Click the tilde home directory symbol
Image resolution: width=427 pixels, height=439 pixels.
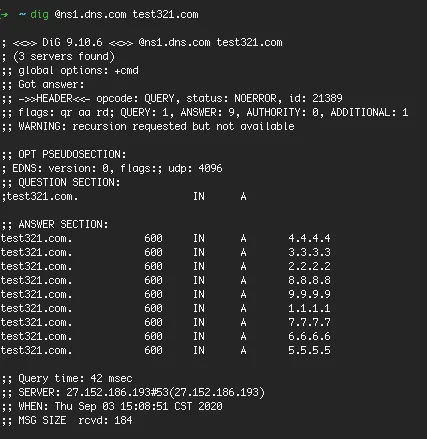coord(22,15)
